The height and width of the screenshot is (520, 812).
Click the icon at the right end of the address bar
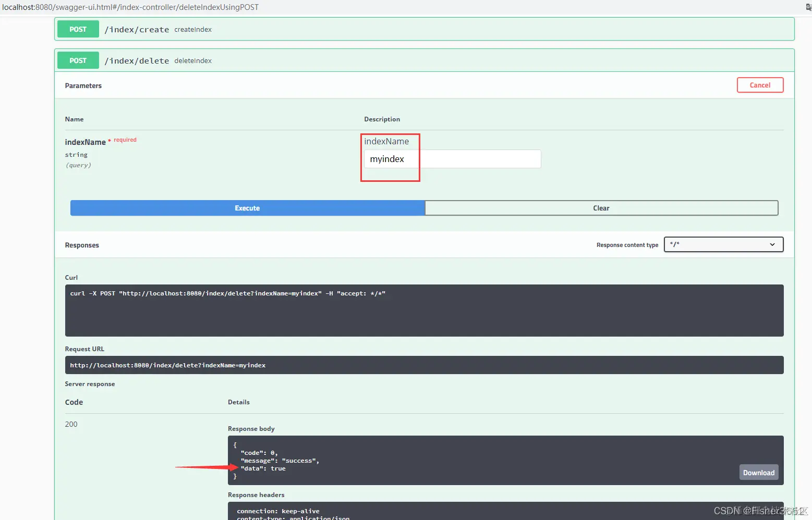[x=808, y=7]
